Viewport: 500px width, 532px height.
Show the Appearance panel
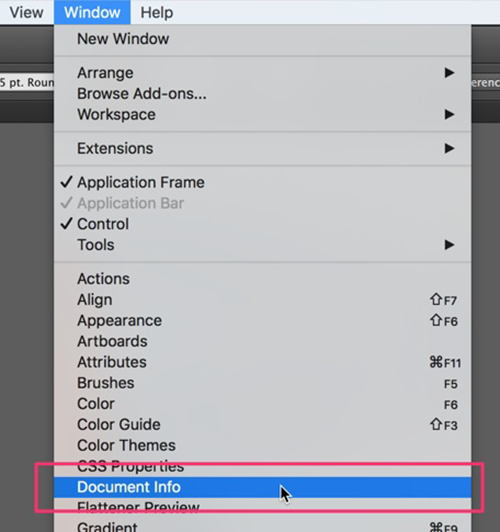coord(262,321)
